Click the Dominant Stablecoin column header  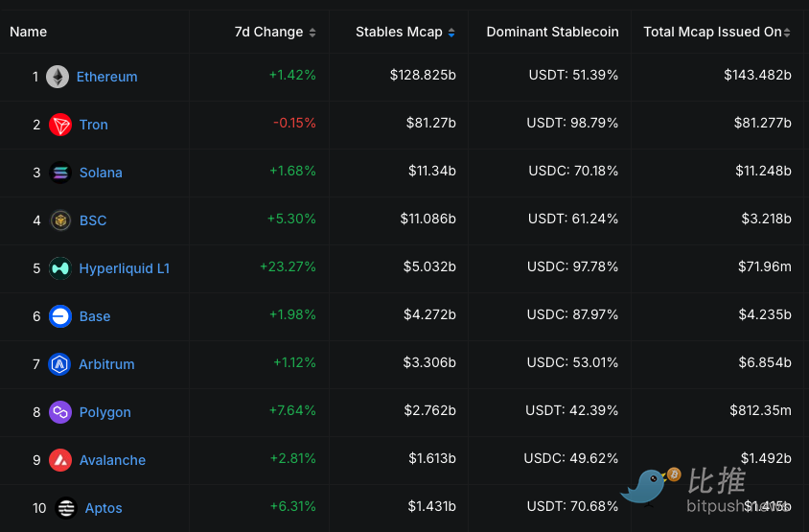coord(552,32)
